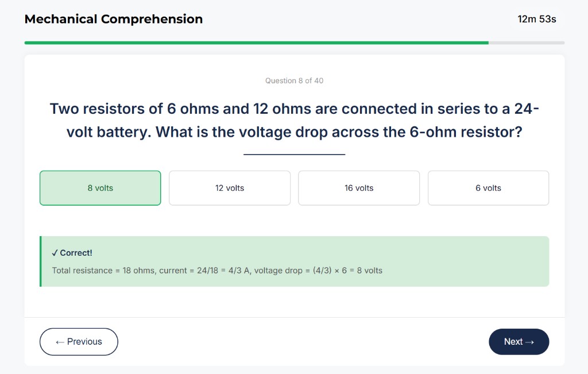Click the question text about series resistors
This screenshot has width=588, height=374.
point(294,119)
